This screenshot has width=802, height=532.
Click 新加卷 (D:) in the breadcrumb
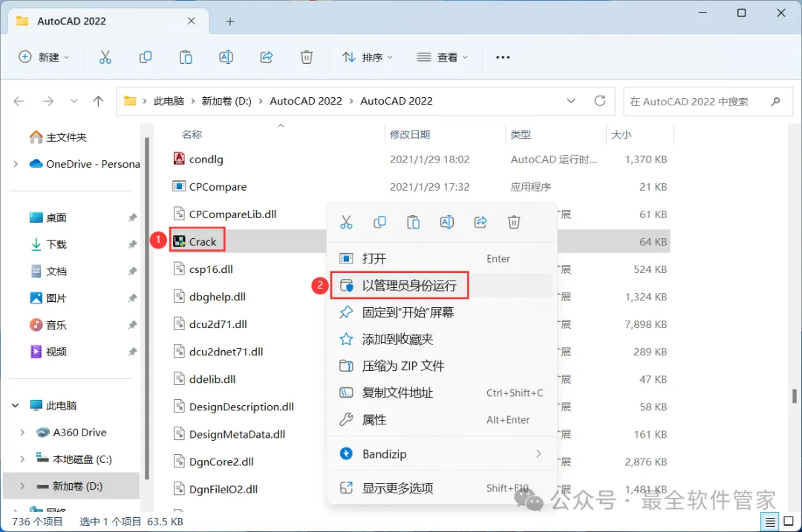point(226,101)
